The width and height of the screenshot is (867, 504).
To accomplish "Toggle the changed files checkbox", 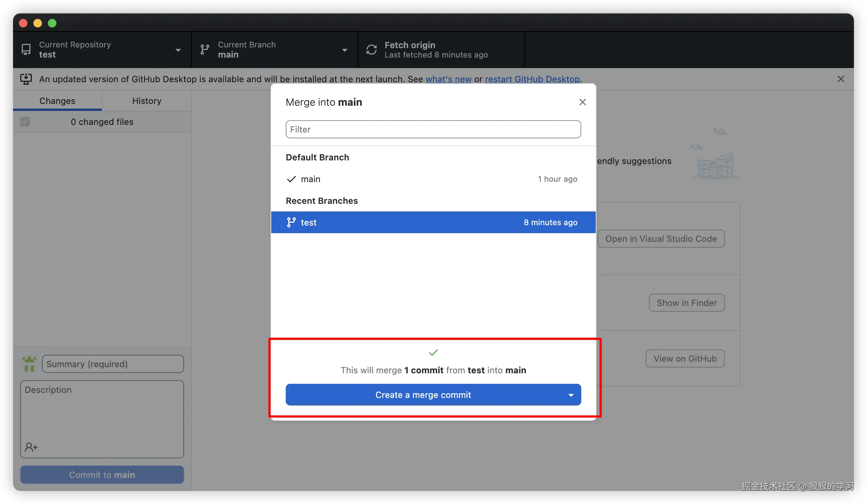I will pos(25,122).
